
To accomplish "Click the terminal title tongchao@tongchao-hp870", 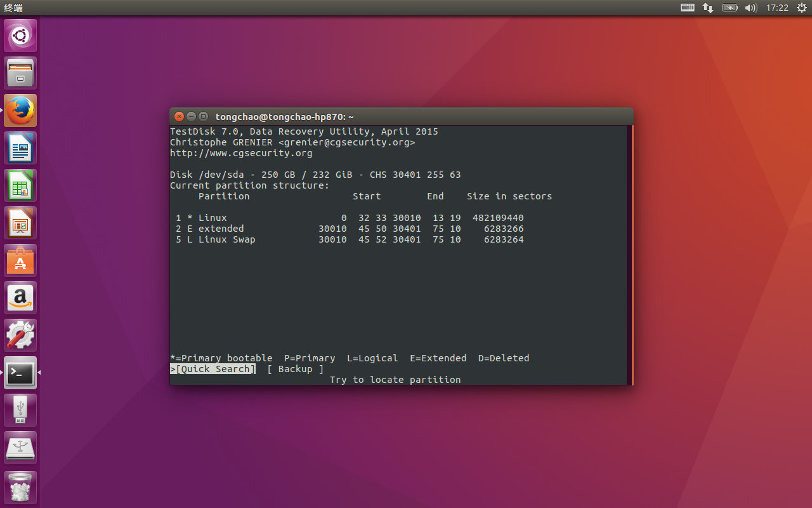I will click(285, 117).
